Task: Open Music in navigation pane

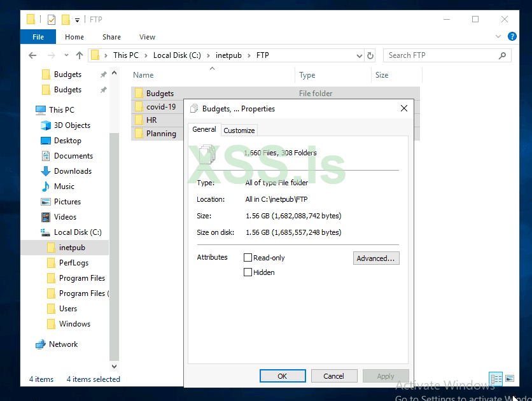Action: pos(64,186)
